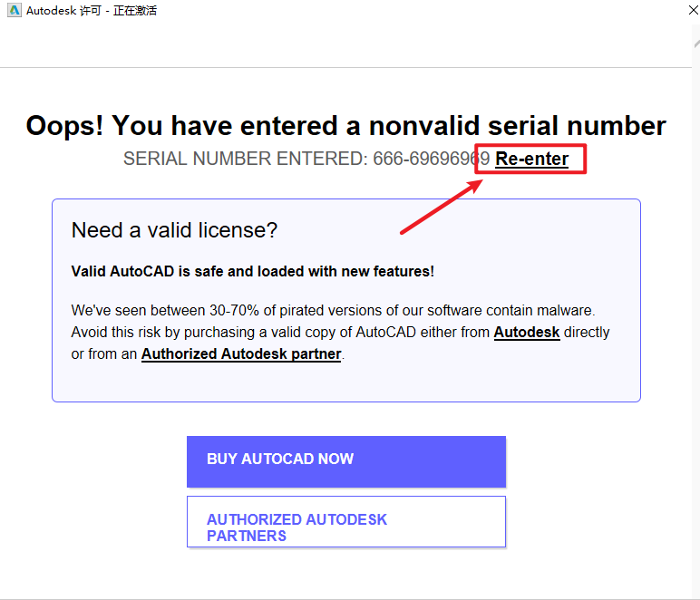Click the SERIAL NUMBER ENTERED label
This screenshot has width=700, height=600.
pyautogui.click(x=246, y=160)
